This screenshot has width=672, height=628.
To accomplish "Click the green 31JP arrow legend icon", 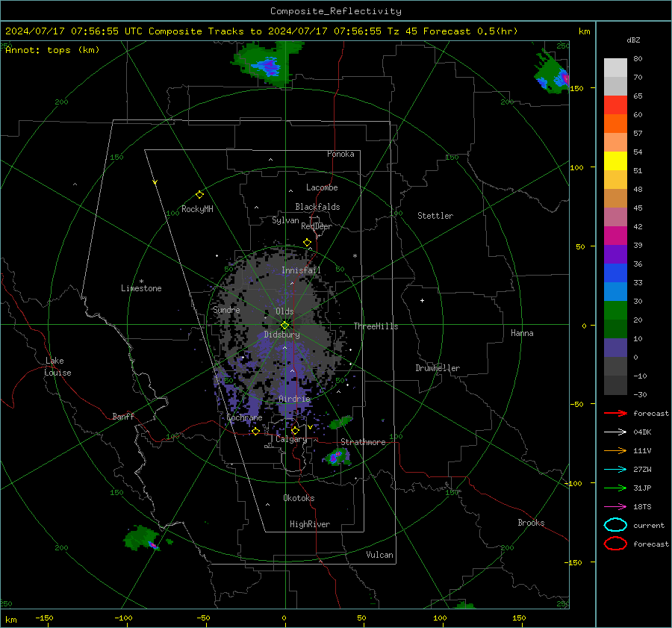I will coord(615,488).
